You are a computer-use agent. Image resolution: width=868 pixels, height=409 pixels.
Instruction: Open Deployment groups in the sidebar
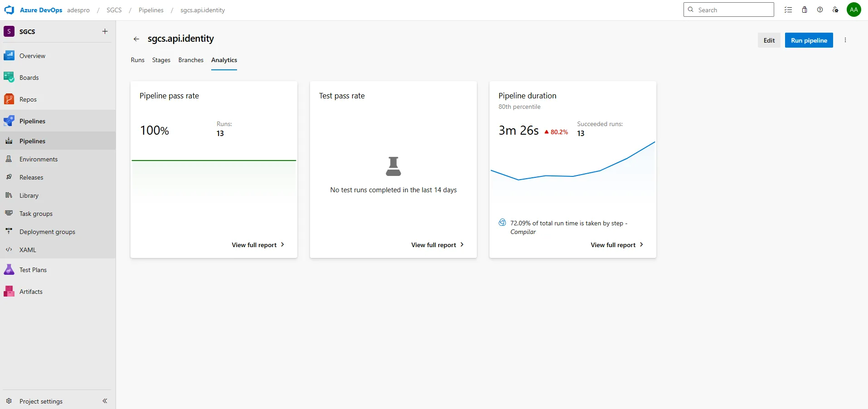(58, 232)
